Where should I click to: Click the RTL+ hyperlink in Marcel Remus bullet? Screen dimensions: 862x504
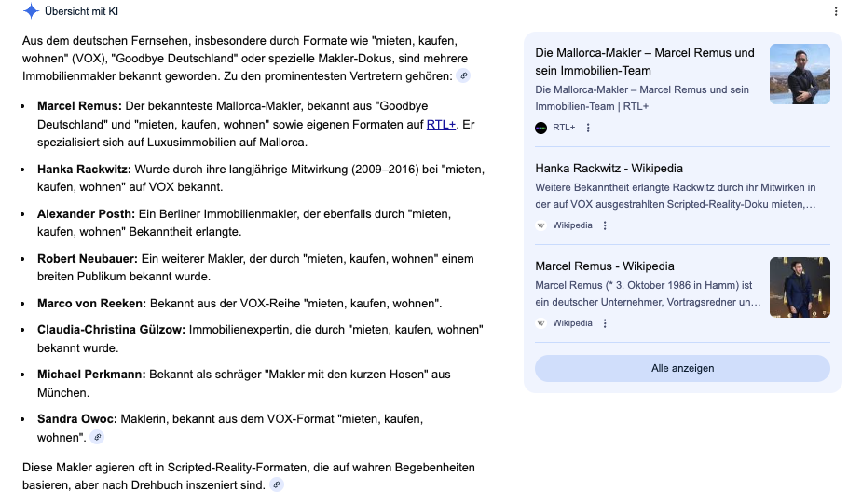pyautogui.click(x=441, y=125)
